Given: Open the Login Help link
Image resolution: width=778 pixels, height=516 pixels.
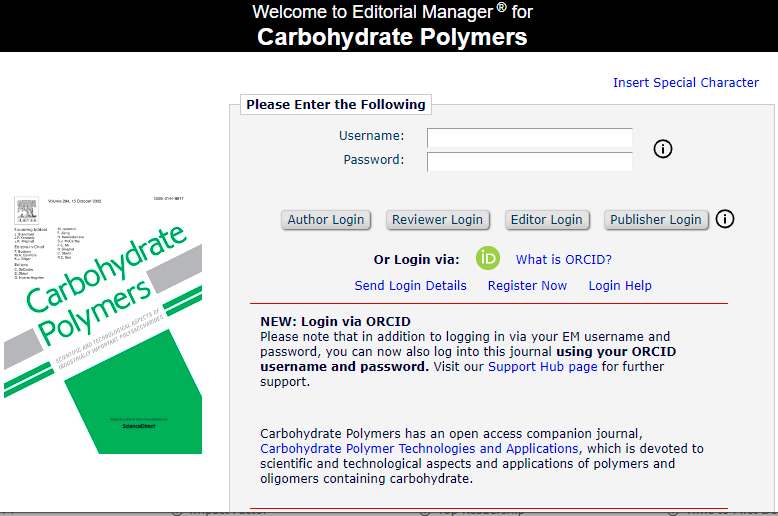Looking at the screenshot, I should [619, 285].
